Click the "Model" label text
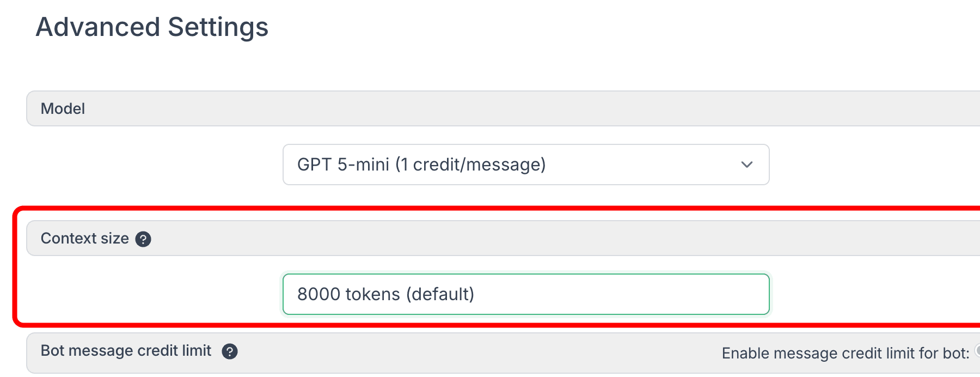This screenshot has height=377, width=980. pyautogui.click(x=63, y=108)
